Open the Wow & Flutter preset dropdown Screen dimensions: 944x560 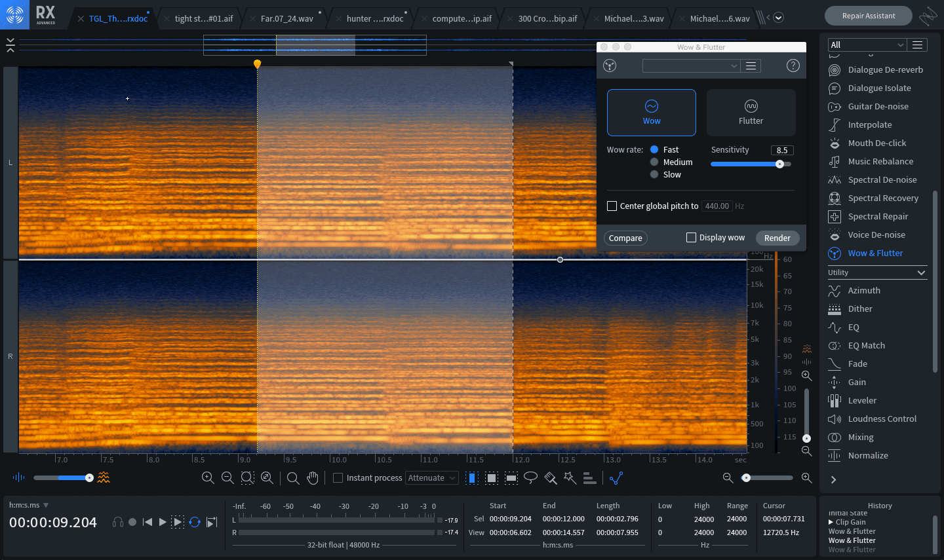(692, 65)
